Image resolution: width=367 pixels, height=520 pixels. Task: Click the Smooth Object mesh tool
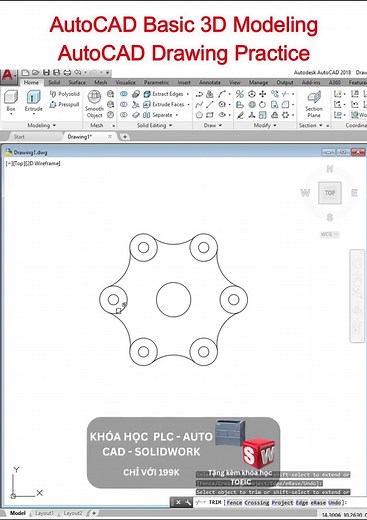[x=94, y=104]
